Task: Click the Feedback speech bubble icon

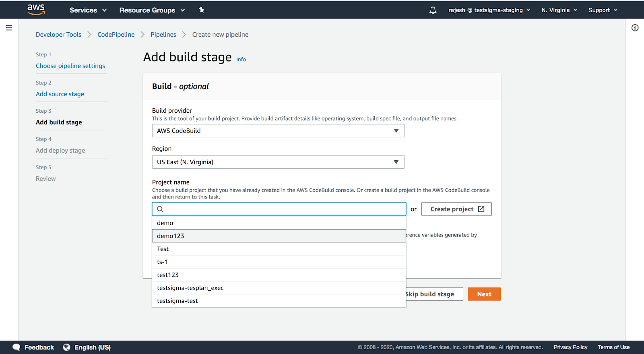Action: tap(16, 347)
